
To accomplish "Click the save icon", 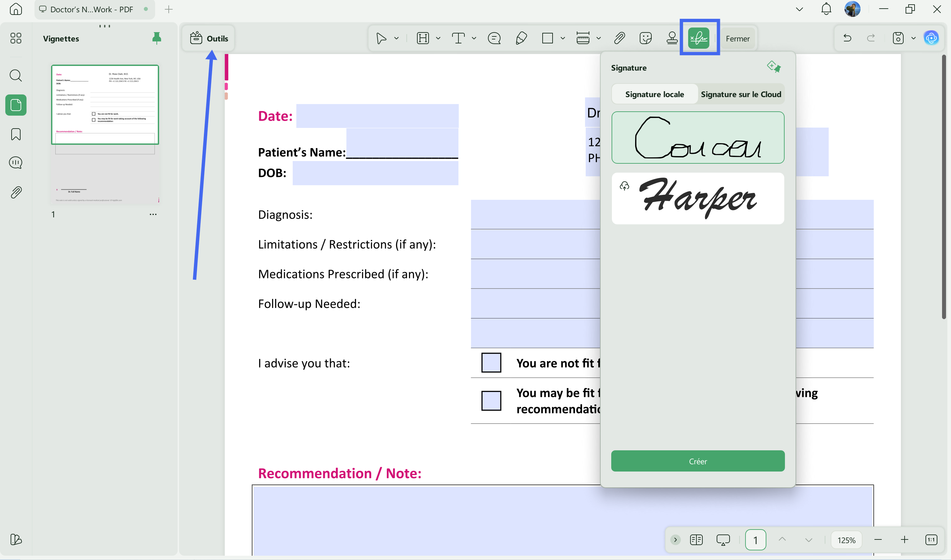I will [898, 38].
